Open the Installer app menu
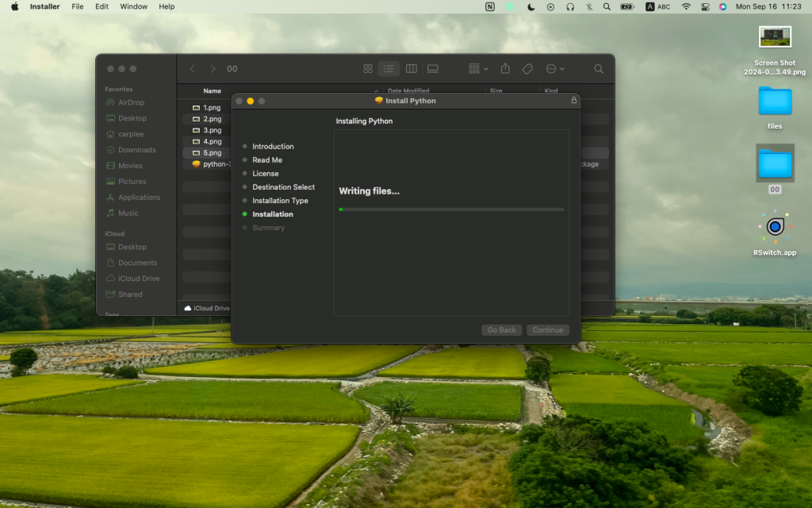Image resolution: width=812 pixels, height=508 pixels. (x=44, y=6)
